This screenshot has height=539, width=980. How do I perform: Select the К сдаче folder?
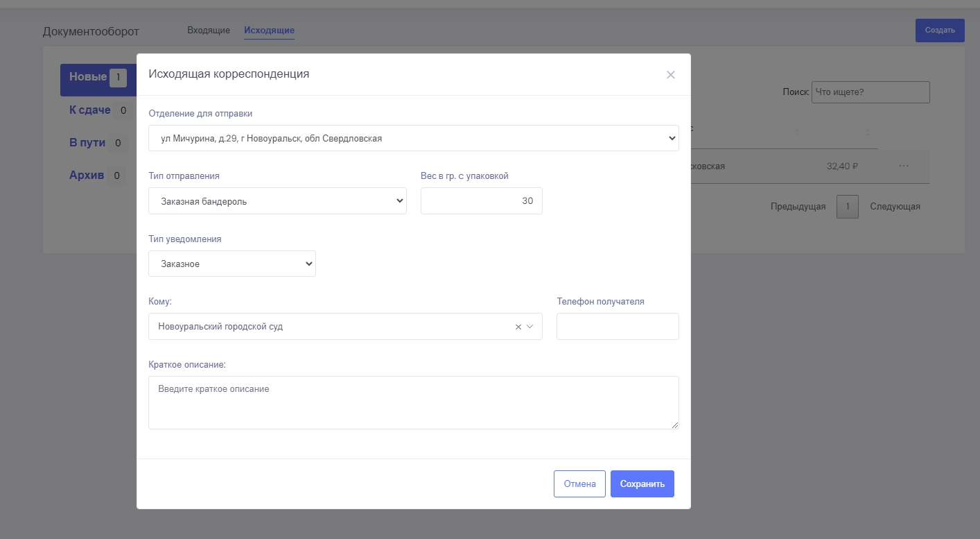[89, 110]
